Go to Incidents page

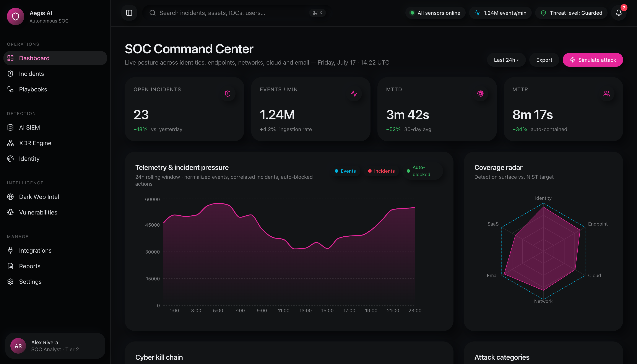55,74
